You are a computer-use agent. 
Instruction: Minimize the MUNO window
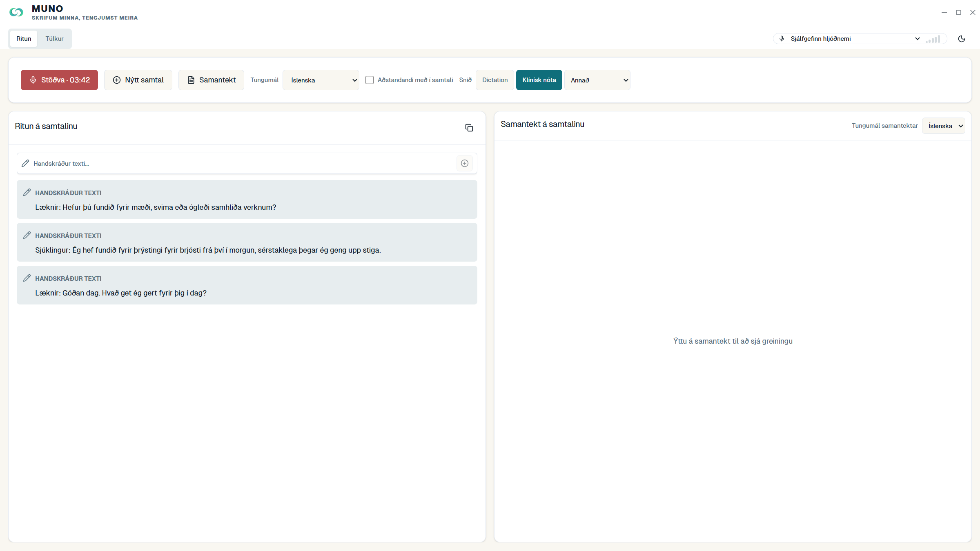[x=944, y=13]
